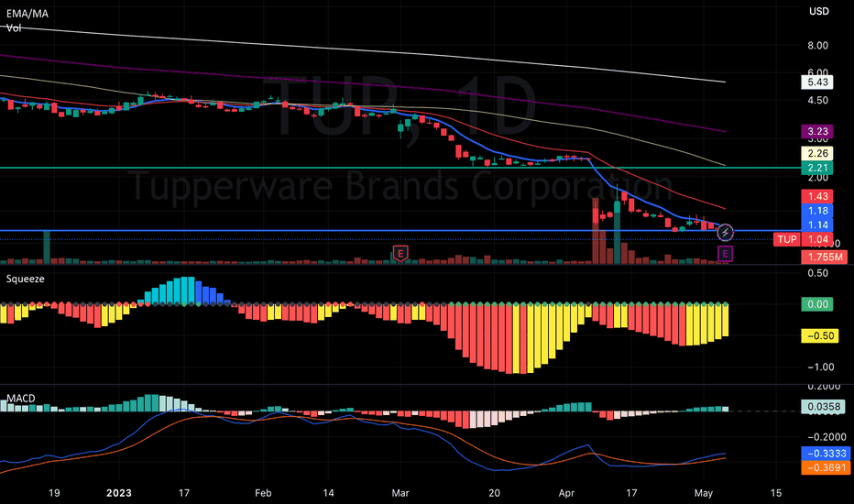The width and height of the screenshot is (854, 504).
Task: Click the May date axis label
Action: coord(704,493)
